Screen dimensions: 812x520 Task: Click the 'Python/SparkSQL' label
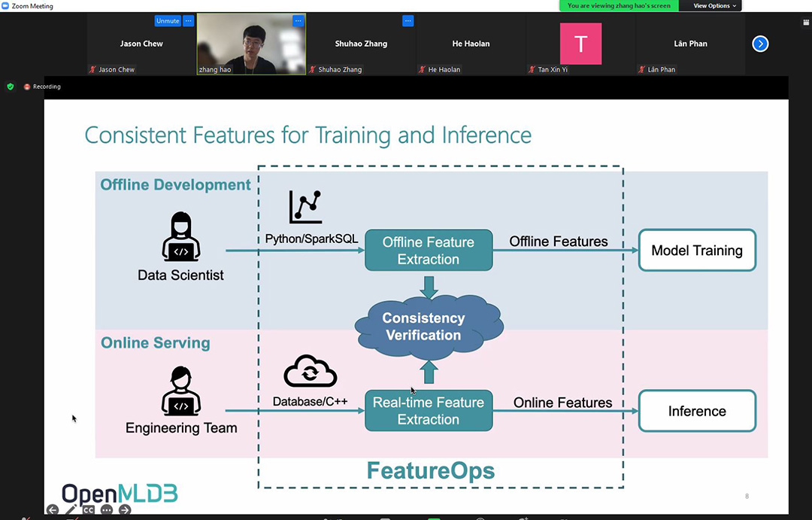[311, 239]
